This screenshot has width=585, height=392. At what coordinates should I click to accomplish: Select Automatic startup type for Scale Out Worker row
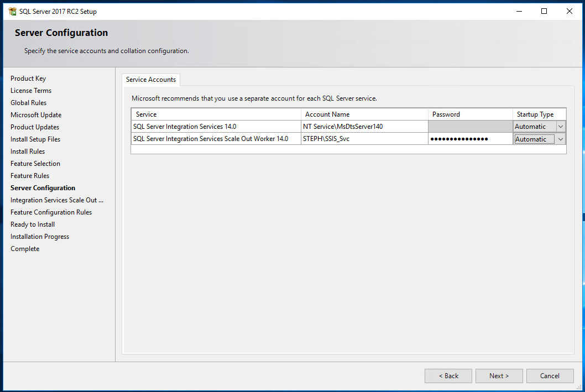532,138
